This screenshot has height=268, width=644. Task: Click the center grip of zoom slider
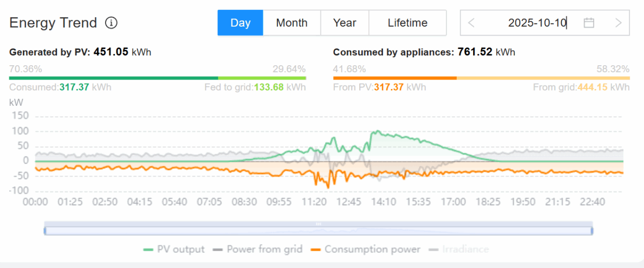pyautogui.click(x=319, y=224)
